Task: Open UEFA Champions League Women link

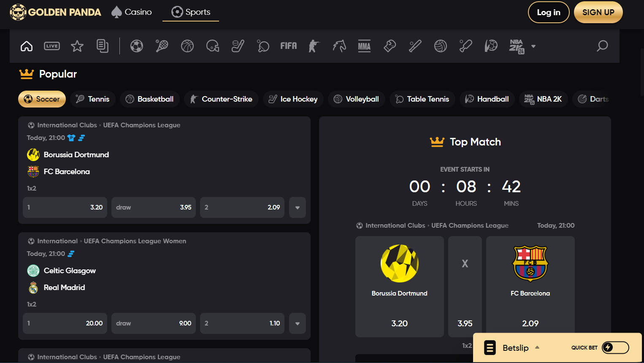Action: coord(135,241)
